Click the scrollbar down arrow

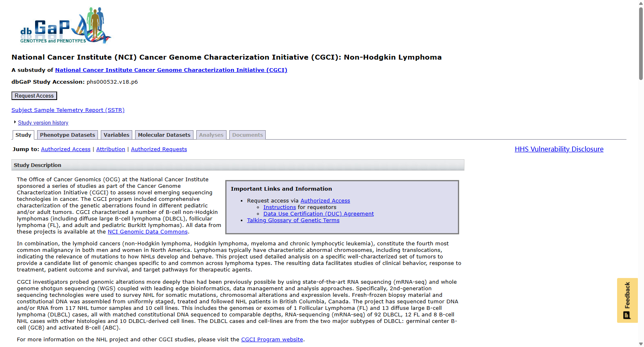pyautogui.click(x=641, y=344)
